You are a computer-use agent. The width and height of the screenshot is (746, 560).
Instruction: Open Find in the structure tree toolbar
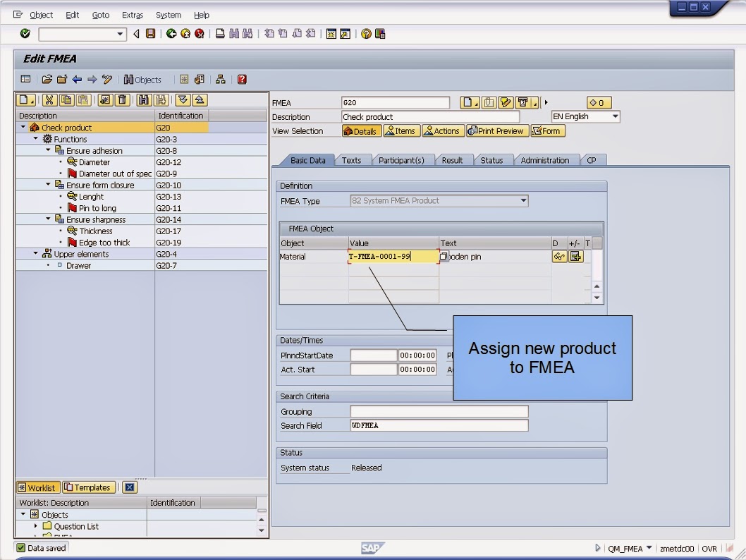145,100
